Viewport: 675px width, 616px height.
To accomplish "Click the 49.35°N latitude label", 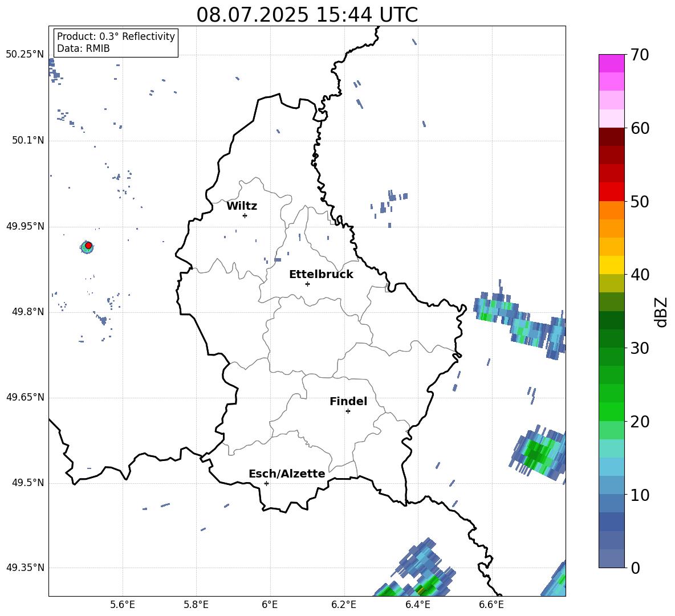I will click(x=25, y=568).
